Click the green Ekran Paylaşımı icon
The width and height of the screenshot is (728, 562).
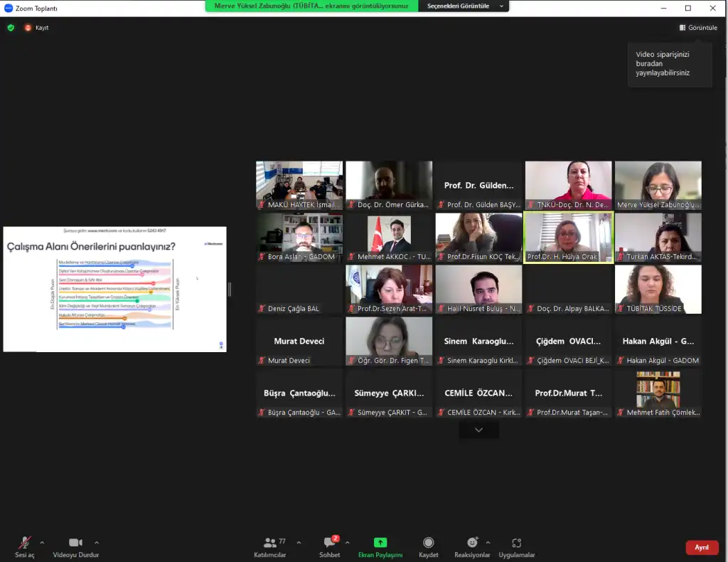point(380,543)
